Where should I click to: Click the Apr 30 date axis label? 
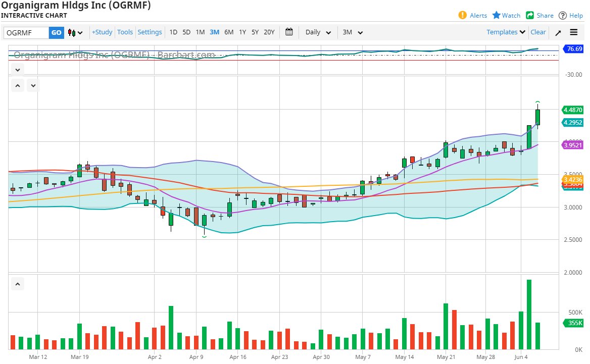pos(321,357)
